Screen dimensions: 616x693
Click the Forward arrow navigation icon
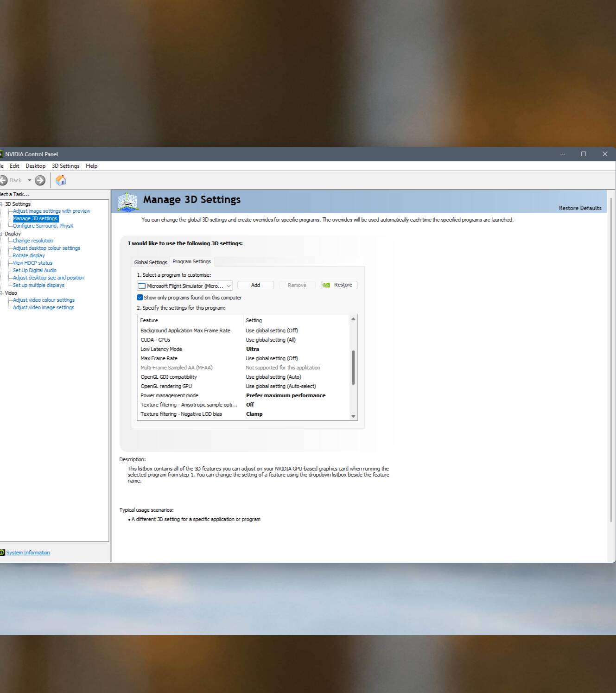40,180
